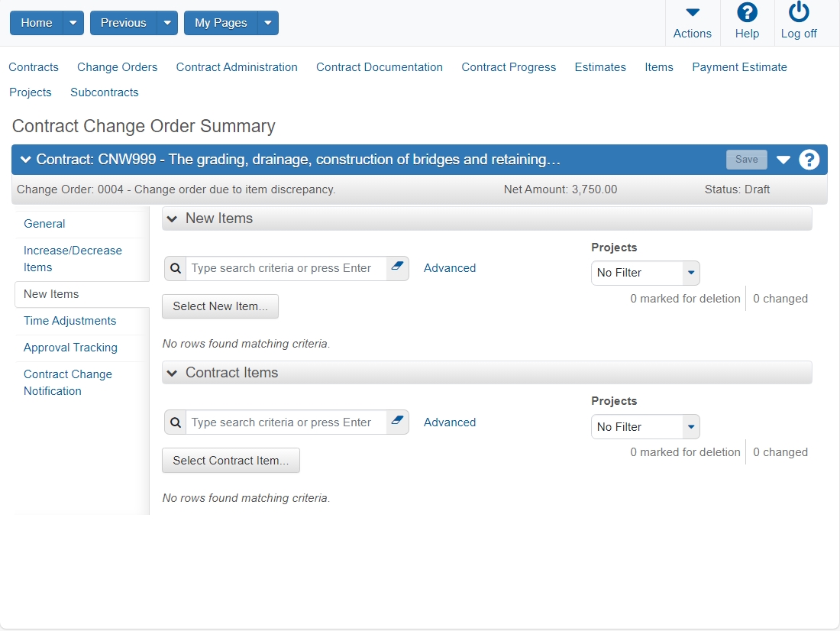Clear New Items search with eraser icon
This screenshot has width=840, height=631.
[397, 267]
